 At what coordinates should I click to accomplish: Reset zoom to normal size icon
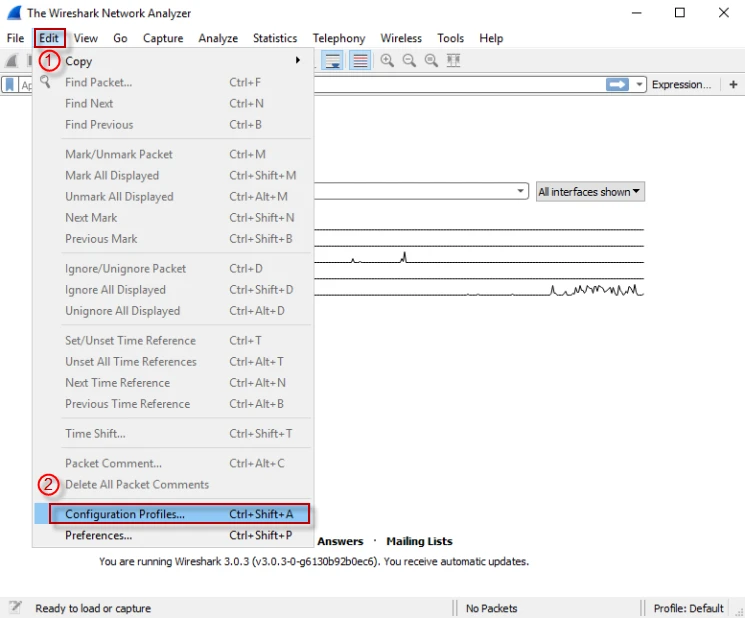point(431,61)
